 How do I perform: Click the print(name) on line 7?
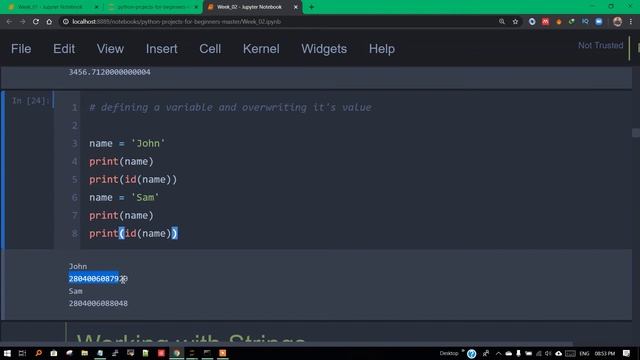[121, 215]
